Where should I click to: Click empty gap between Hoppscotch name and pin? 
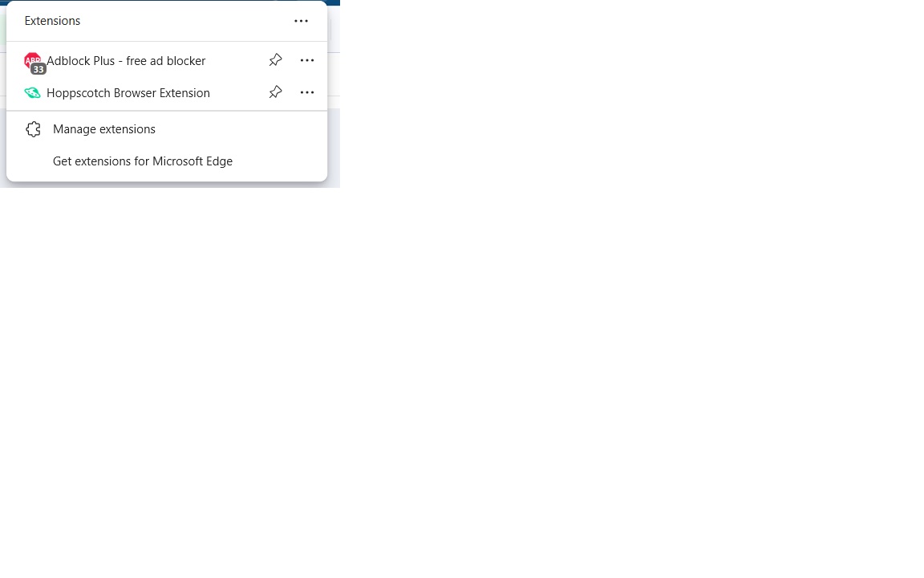(x=239, y=93)
